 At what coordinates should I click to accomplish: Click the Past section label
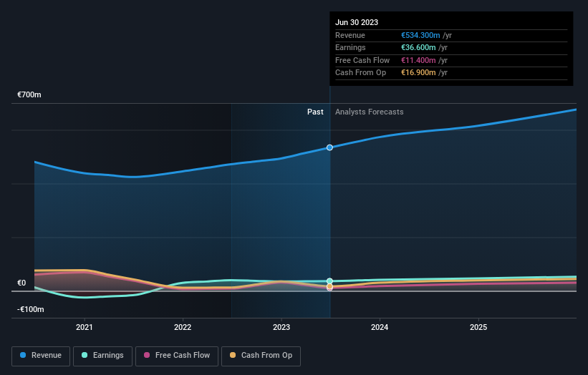tap(315, 112)
